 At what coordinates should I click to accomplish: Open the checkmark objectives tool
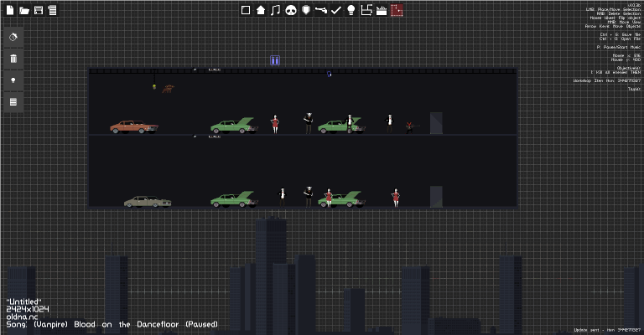(x=336, y=10)
